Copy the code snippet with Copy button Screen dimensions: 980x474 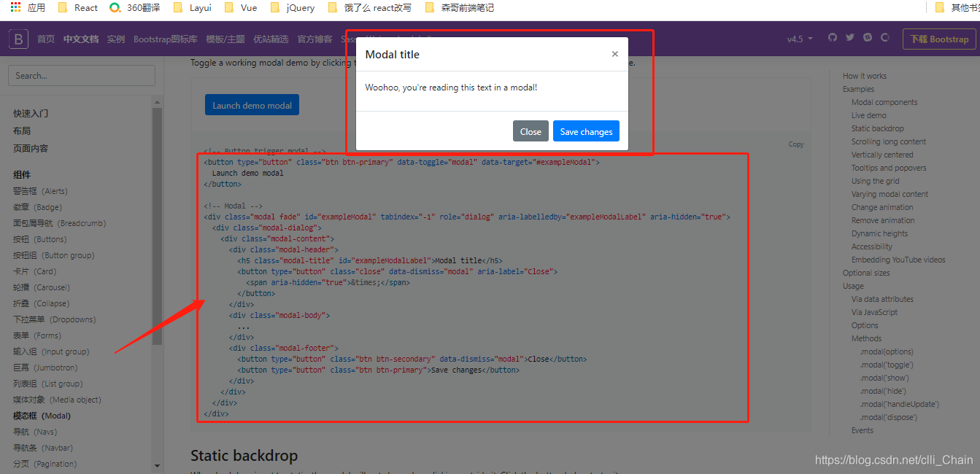[796, 144]
